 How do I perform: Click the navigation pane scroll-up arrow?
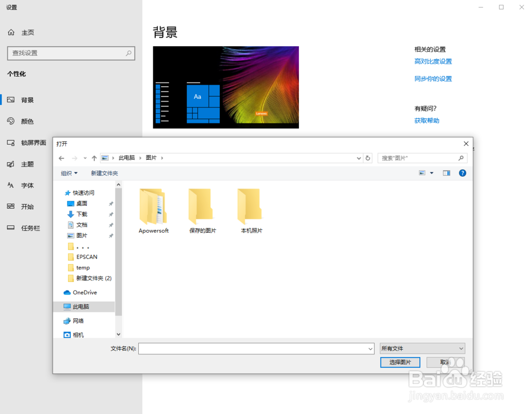pos(119,185)
